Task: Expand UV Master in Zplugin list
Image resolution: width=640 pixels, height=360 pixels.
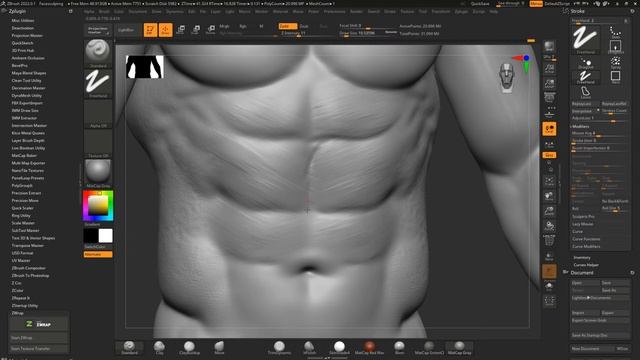Action: 21,260
